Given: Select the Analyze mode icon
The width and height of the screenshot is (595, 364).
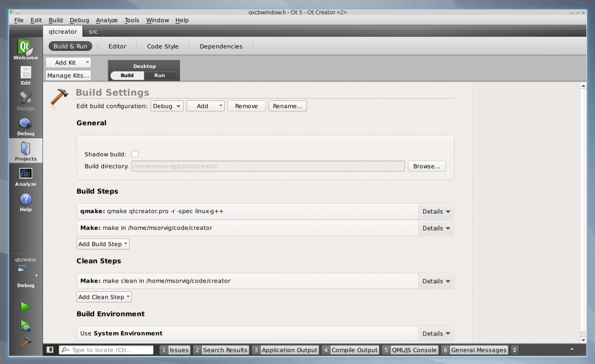Looking at the screenshot, I should (x=26, y=176).
